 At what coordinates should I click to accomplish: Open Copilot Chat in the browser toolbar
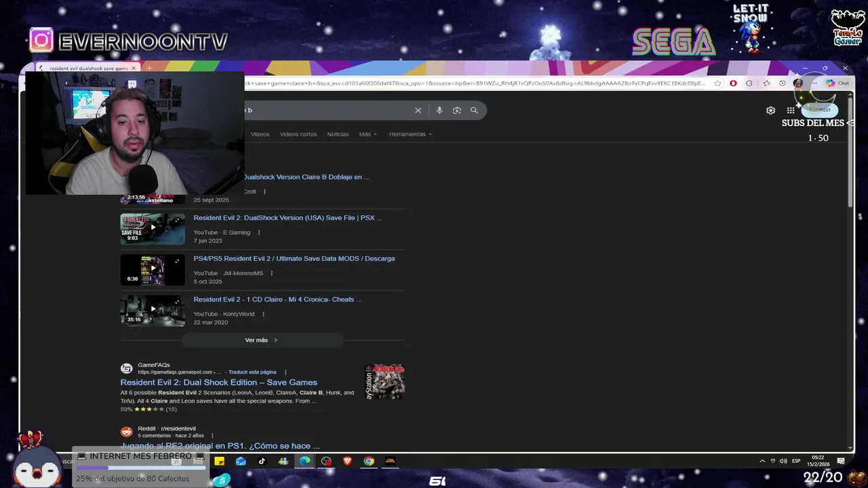point(837,83)
